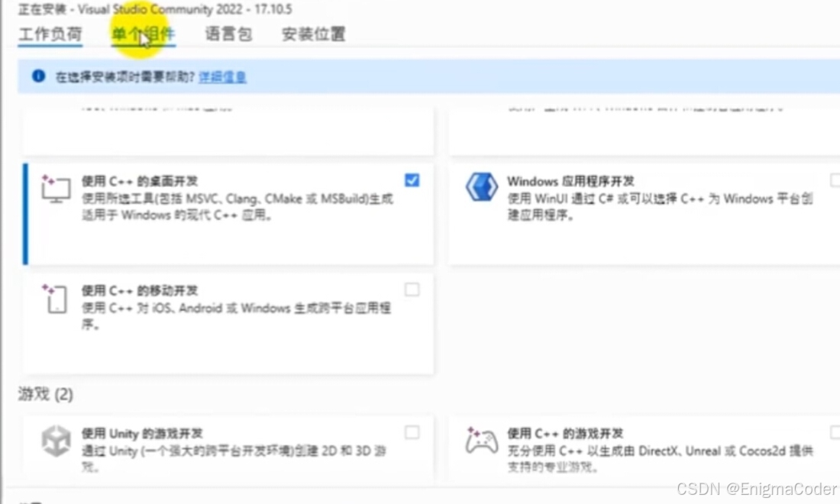Click the C++ mobile development phone icon
The height and width of the screenshot is (504, 840).
(55, 299)
